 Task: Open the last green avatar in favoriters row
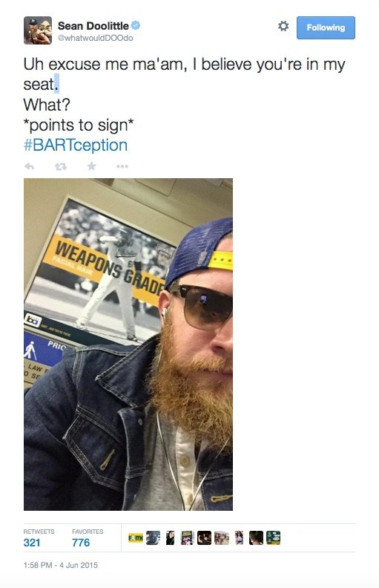tap(274, 538)
